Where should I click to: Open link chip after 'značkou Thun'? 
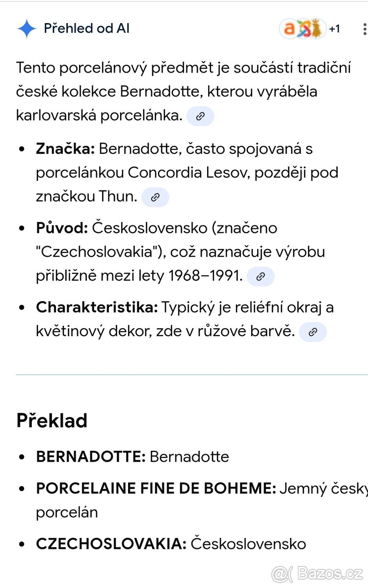[155, 197]
